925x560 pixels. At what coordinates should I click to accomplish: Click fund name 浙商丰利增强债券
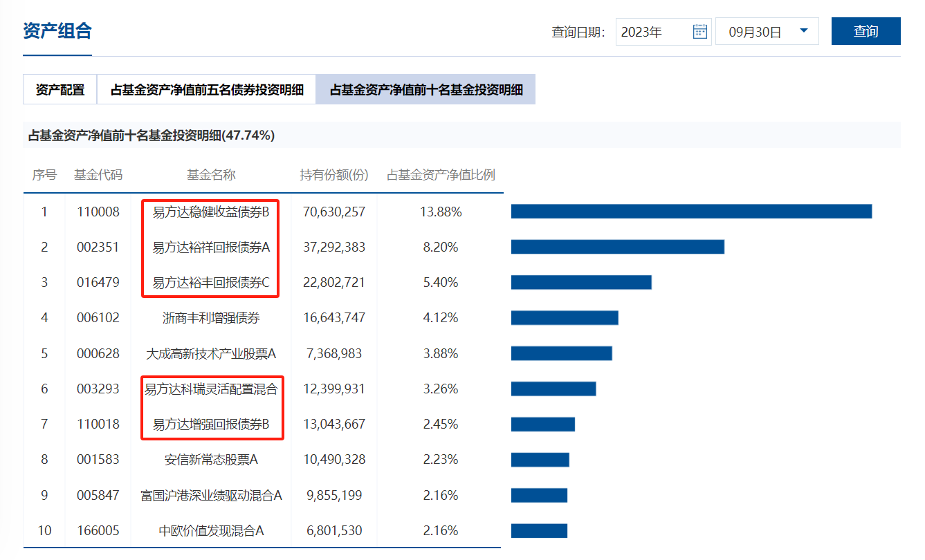211,318
